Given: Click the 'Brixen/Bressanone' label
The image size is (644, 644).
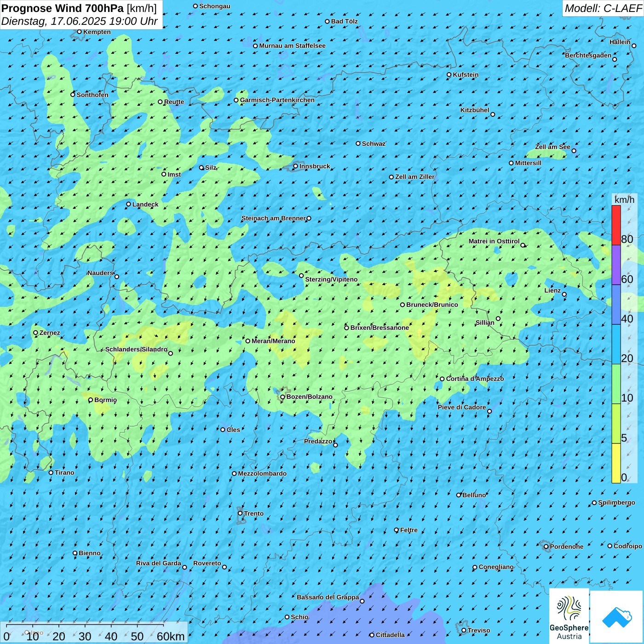Looking at the screenshot, I should pyautogui.click(x=379, y=328).
